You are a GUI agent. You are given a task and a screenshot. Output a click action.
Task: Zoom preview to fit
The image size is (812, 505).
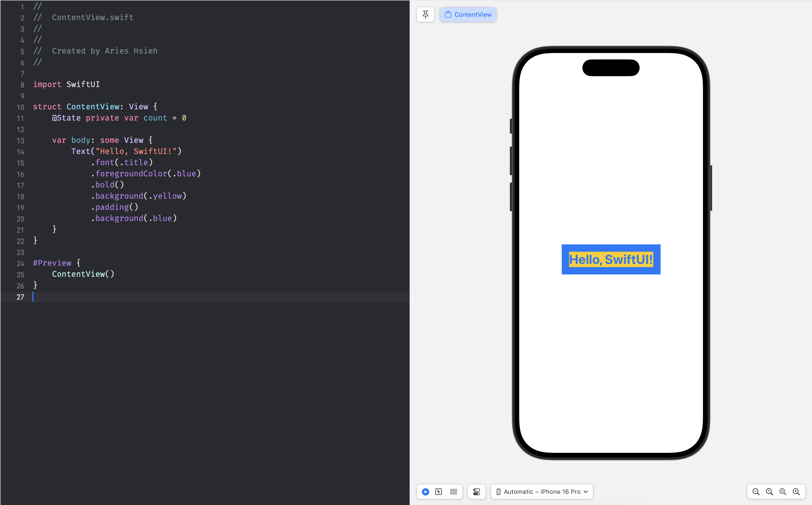(783, 492)
